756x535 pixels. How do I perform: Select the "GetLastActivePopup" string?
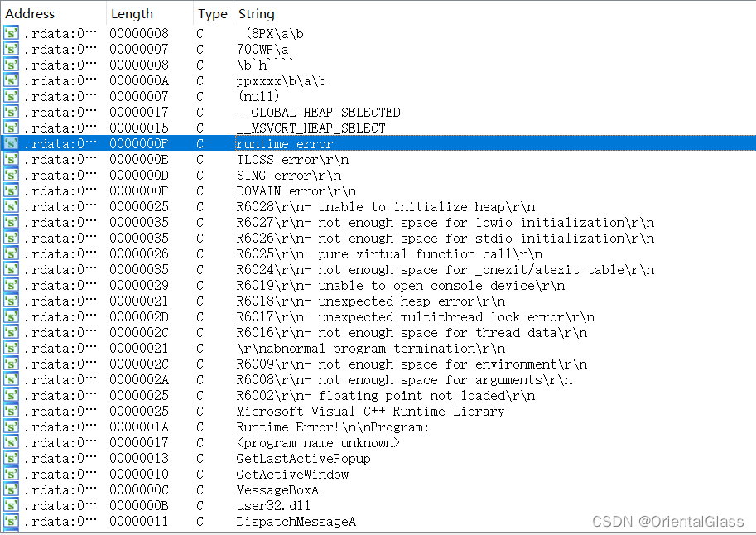click(303, 459)
